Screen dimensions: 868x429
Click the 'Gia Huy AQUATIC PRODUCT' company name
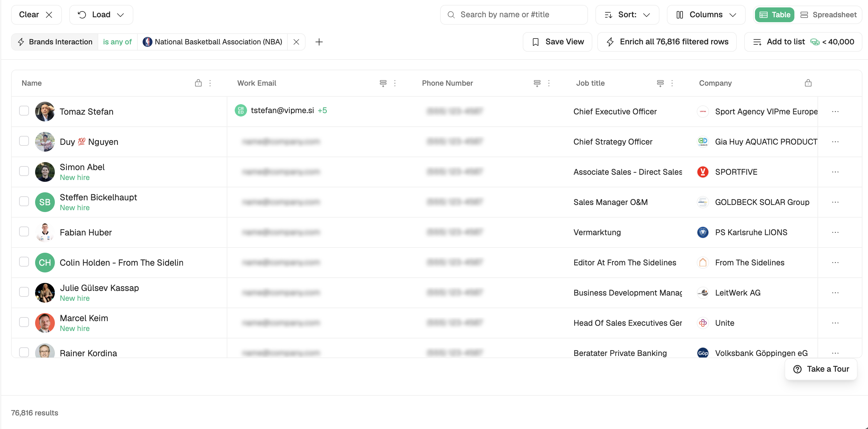click(x=766, y=142)
